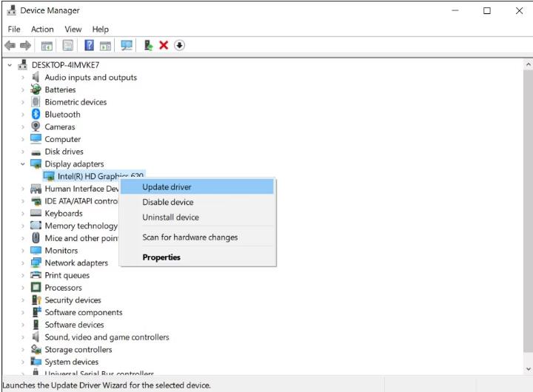533x392 pixels.
Task: Click the Storage controllers icon
Action: click(36, 349)
